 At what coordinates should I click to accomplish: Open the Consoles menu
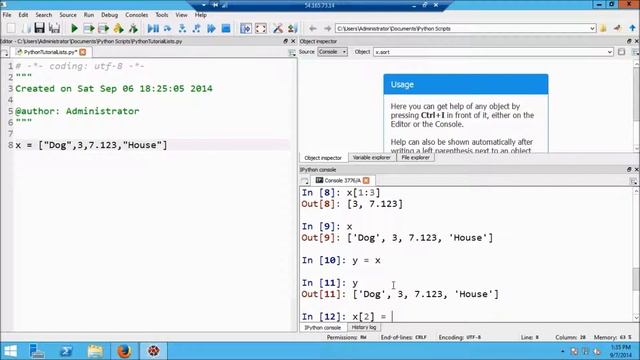(137, 15)
